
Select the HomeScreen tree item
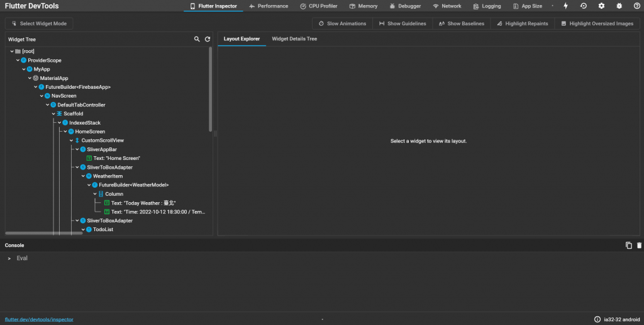tap(87, 132)
